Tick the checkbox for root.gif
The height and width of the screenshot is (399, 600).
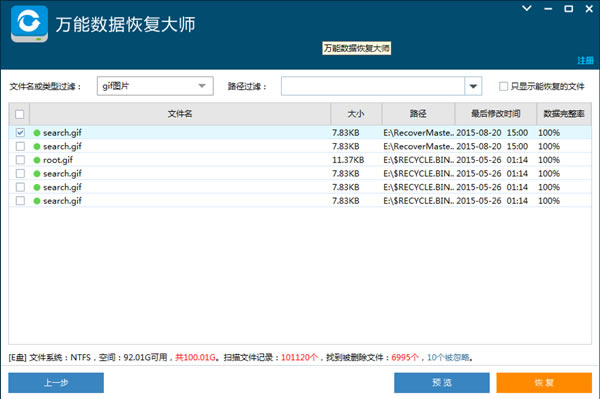pos(20,160)
